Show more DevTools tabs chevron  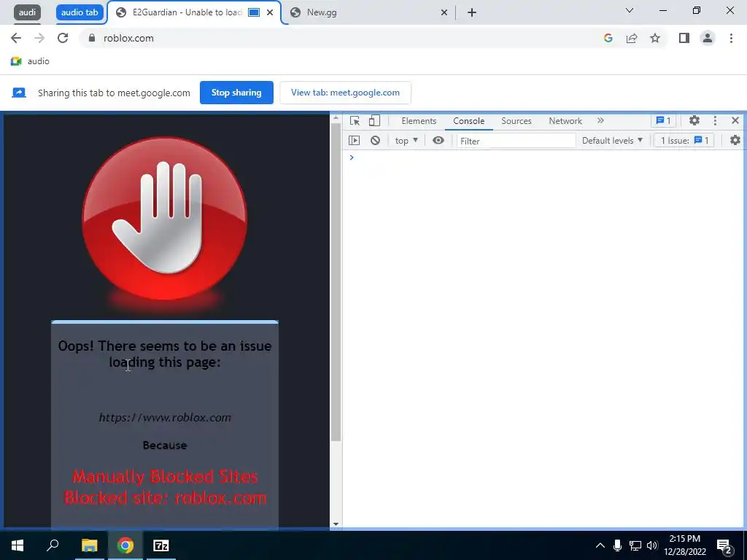coord(601,121)
